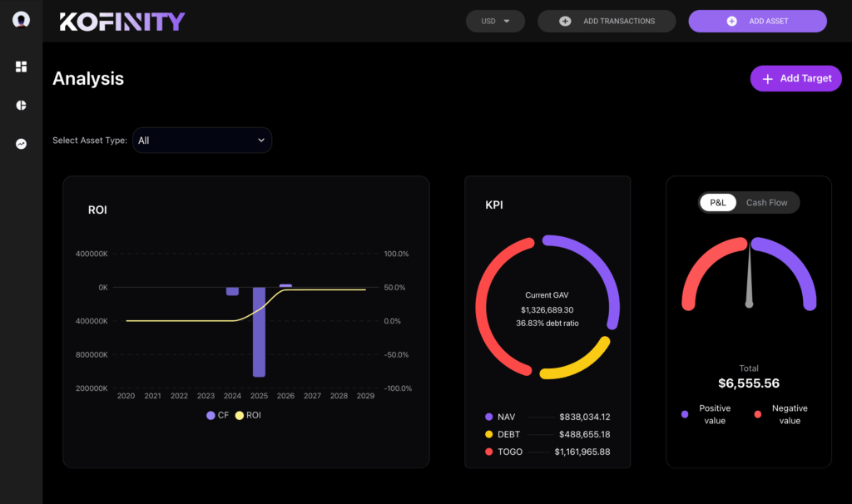Toggle the NAV entry in KPI legend
Screen dimensions: 852x504
click(x=498, y=417)
